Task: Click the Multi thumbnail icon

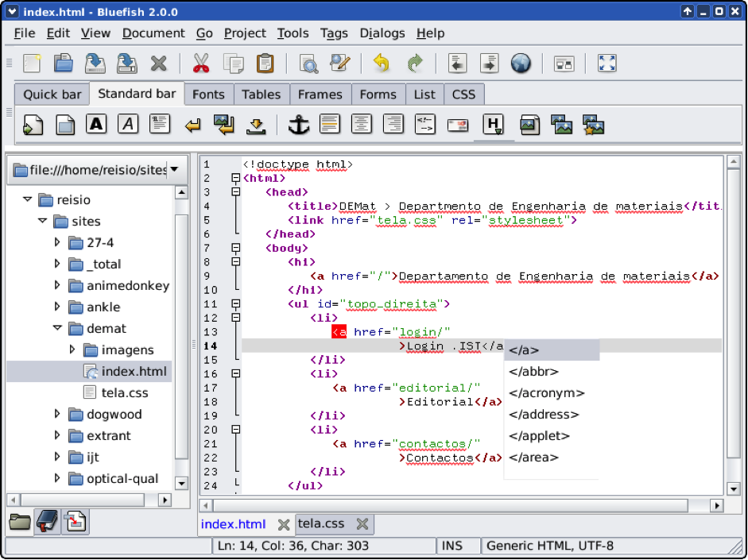Action: point(594,125)
